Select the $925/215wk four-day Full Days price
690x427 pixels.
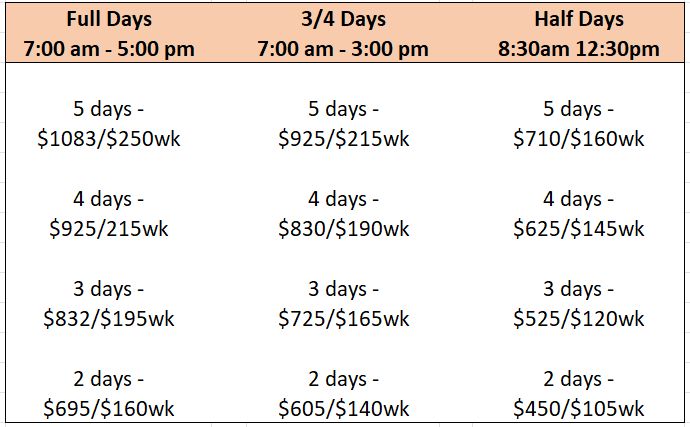(x=109, y=228)
